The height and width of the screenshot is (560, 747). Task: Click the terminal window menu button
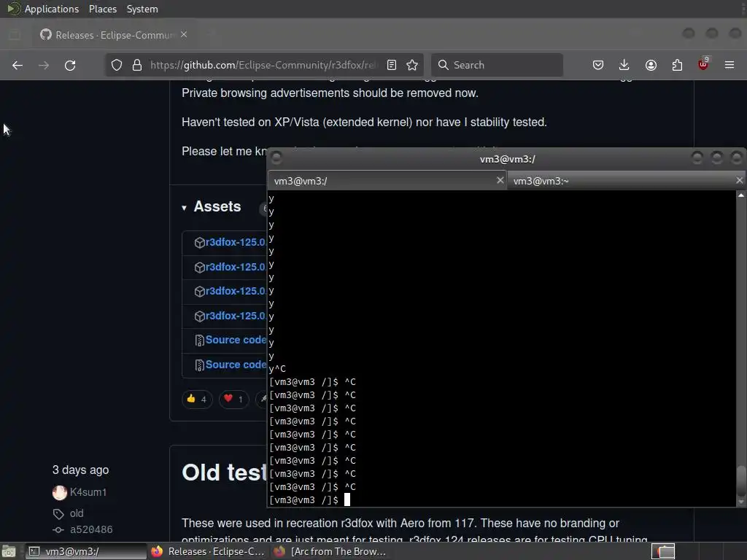276,158
